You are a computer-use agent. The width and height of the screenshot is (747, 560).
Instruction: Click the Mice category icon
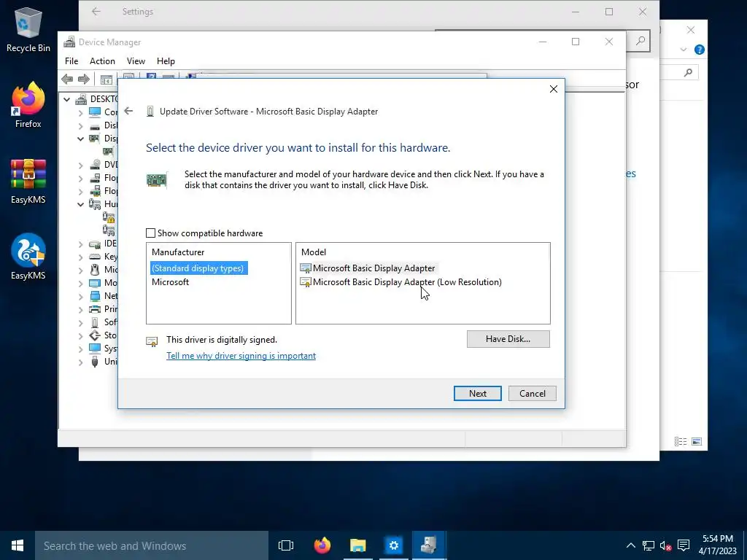coord(95,270)
